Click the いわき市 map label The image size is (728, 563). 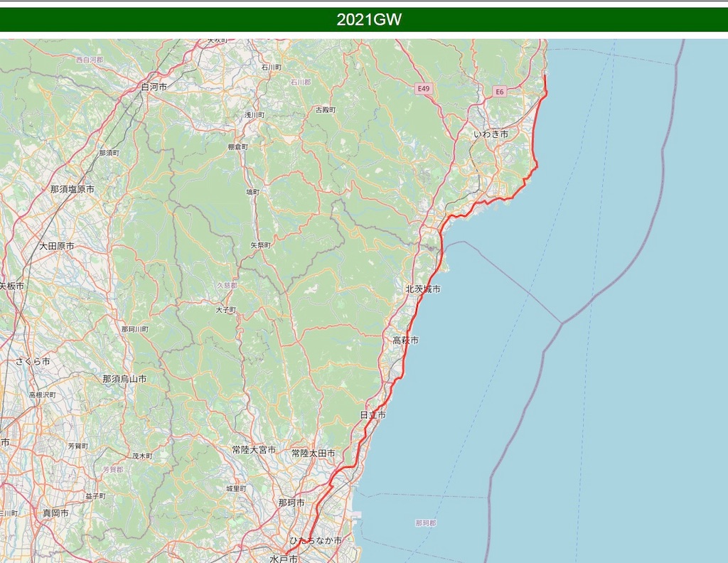491,134
